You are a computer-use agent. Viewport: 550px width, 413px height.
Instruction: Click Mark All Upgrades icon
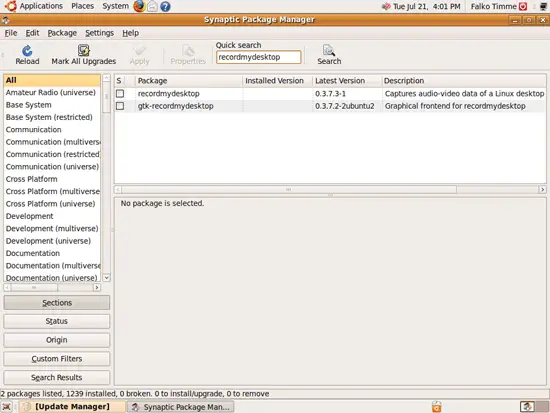pyautogui.click(x=83, y=51)
